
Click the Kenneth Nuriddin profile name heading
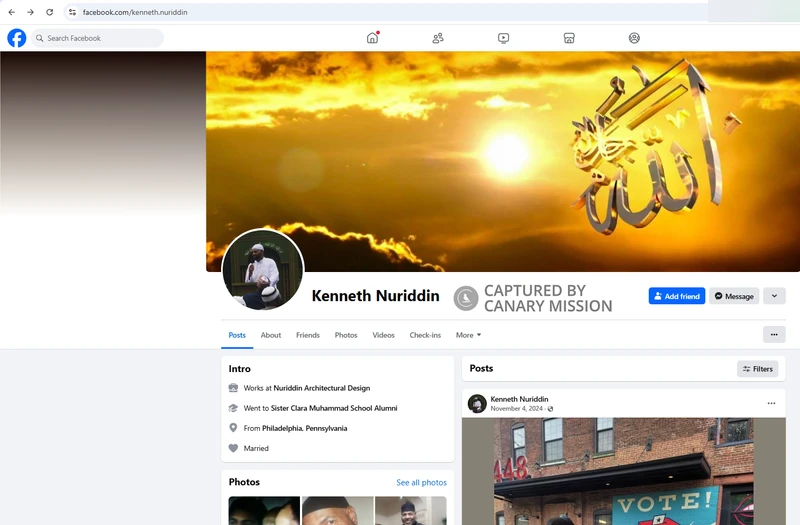tap(376, 296)
